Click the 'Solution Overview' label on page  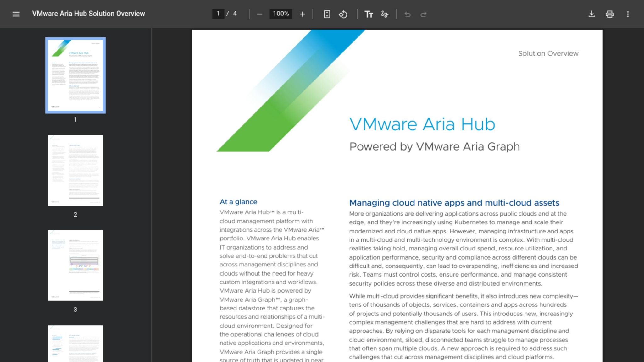[548, 53]
